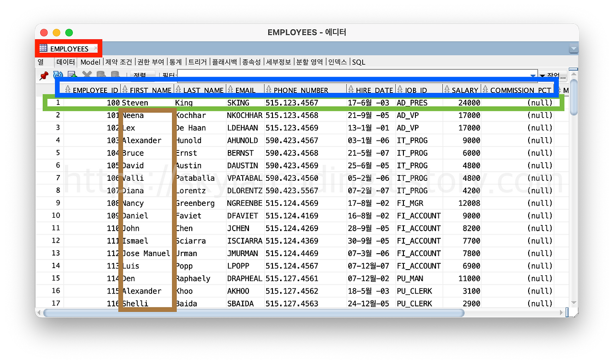Open the filter history dropdown arrow
This screenshot has height=364, width=614.
tap(532, 75)
